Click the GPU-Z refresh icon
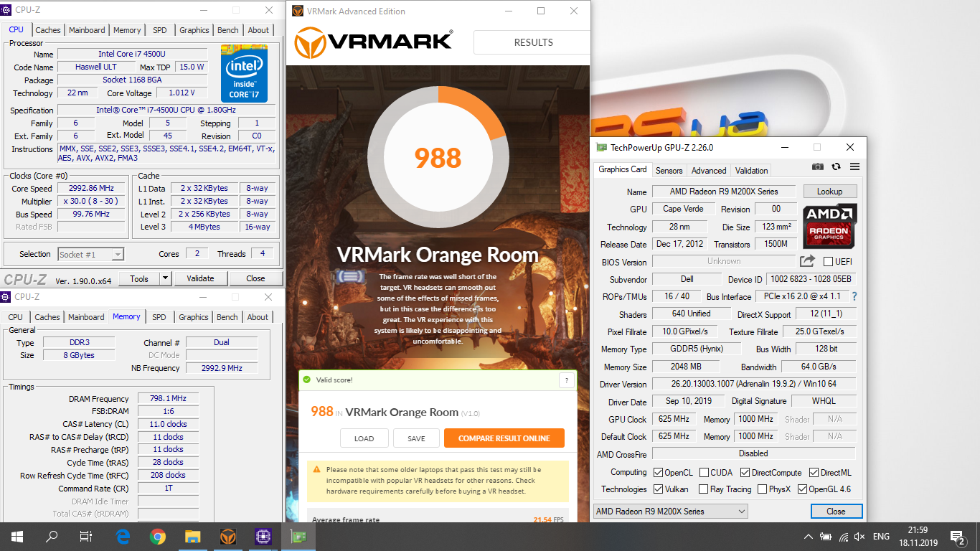Image resolution: width=980 pixels, height=551 pixels. [836, 166]
